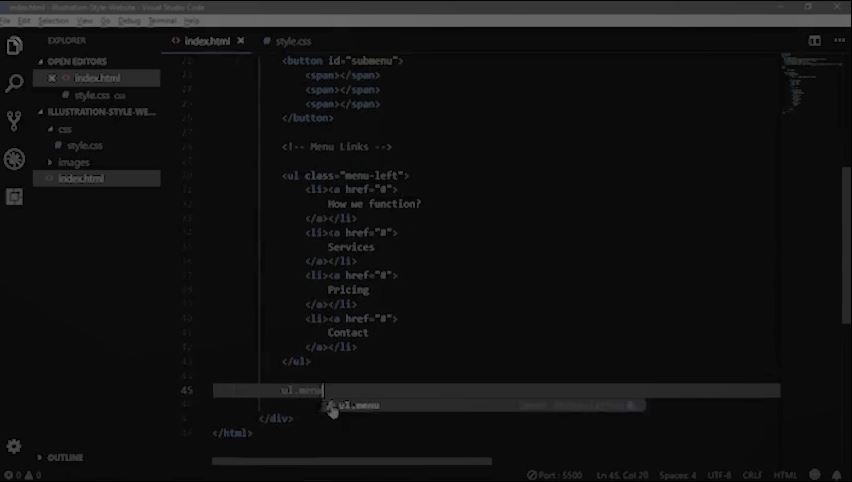Accept the ul.menu Emmet suggestion
The height and width of the screenshot is (482, 852).
(360, 405)
